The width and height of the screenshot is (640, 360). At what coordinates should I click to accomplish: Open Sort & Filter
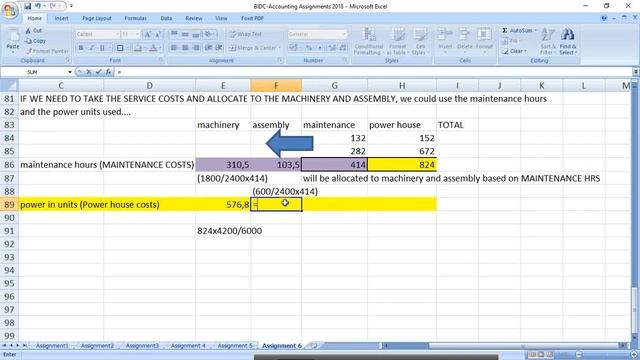547,41
